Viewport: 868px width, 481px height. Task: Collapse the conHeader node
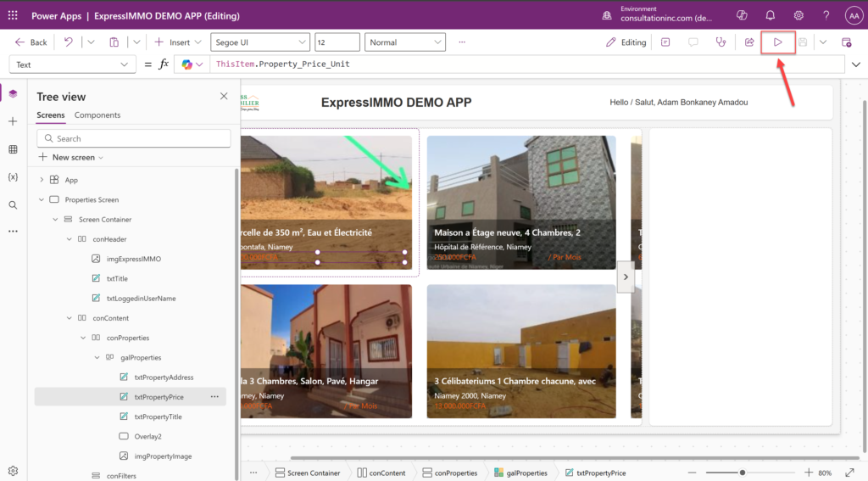(70, 239)
